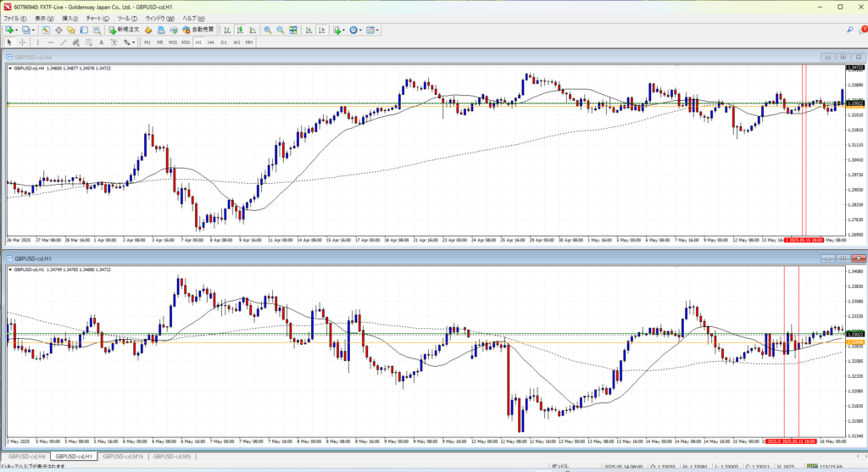The height and width of the screenshot is (472, 868).
Task: Select the crosshair tool
Action: (x=23, y=42)
